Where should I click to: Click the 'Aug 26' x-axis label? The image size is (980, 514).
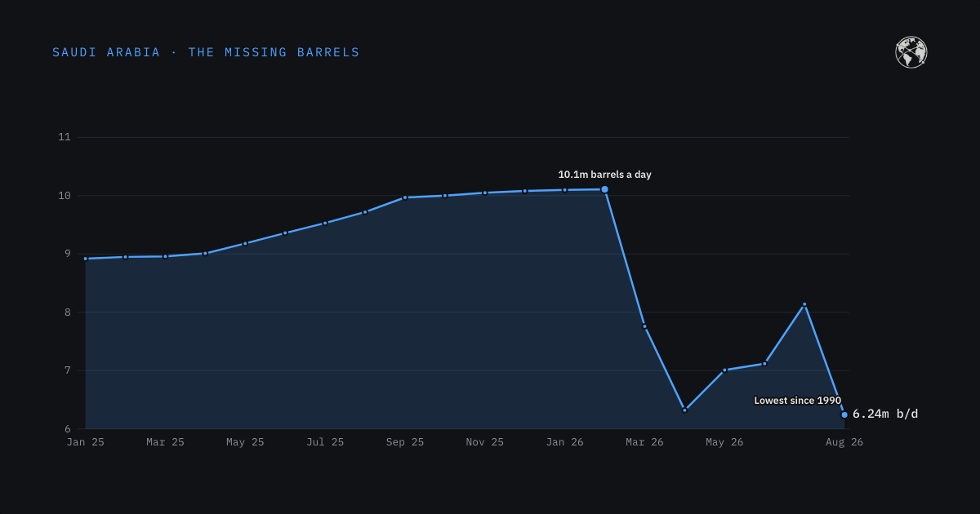click(x=844, y=442)
